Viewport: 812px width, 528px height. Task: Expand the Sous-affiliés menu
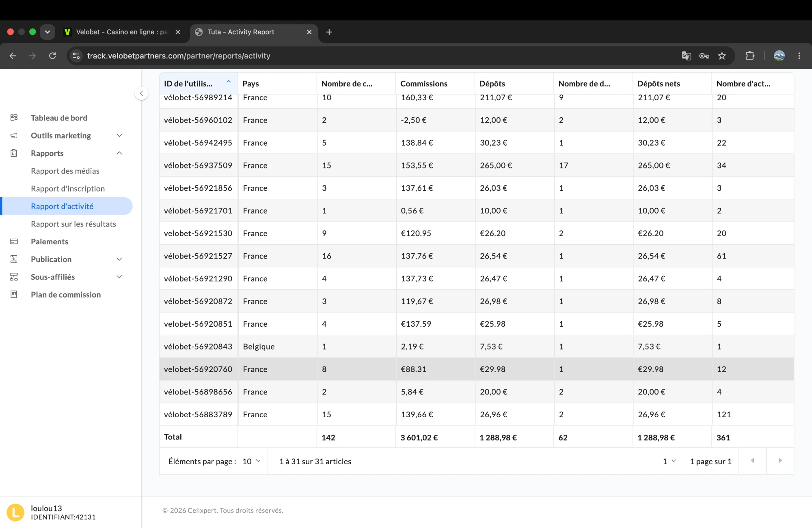tap(119, 277)
